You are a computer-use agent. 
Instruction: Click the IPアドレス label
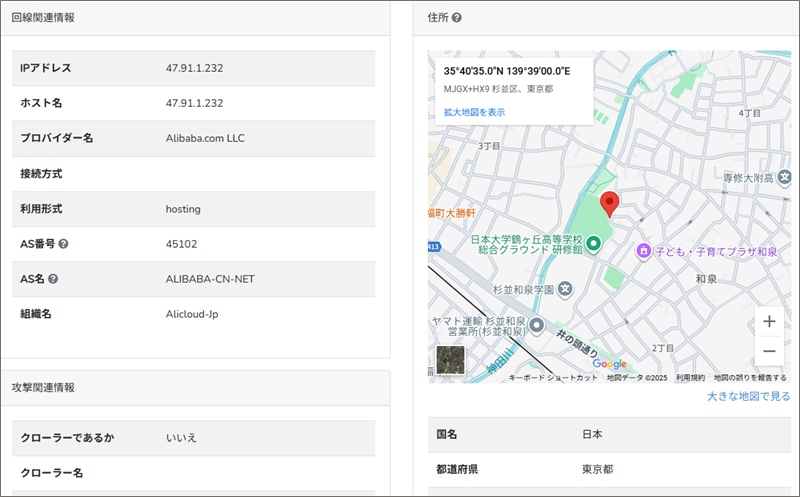pyautogui.click(x=46, y=68)
